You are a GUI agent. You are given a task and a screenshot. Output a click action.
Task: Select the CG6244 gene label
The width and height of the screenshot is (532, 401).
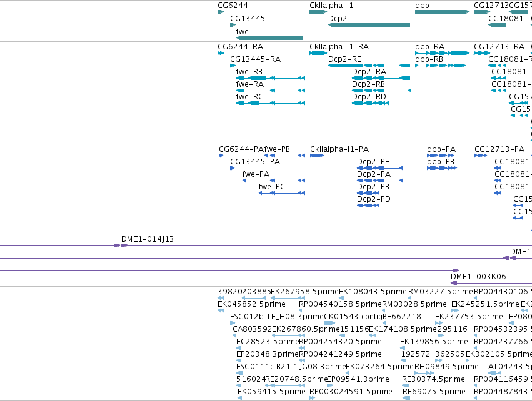tap(233, 6)
